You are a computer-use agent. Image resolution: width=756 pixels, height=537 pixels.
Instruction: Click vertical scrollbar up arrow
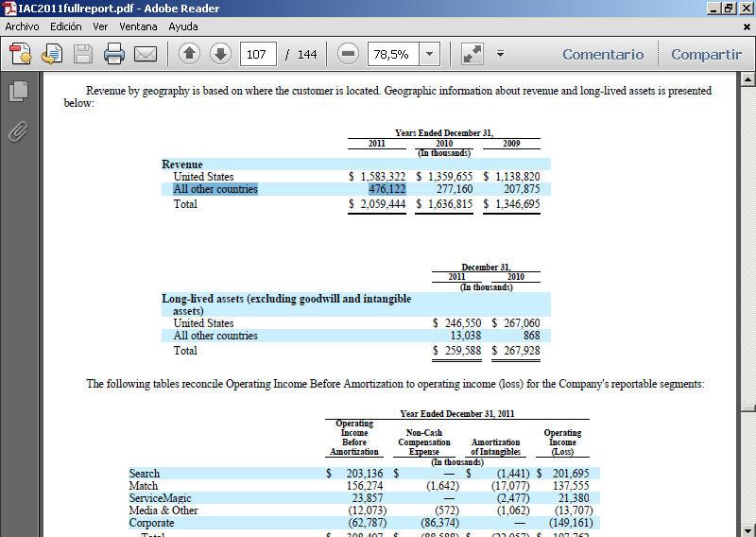point(747,79)
